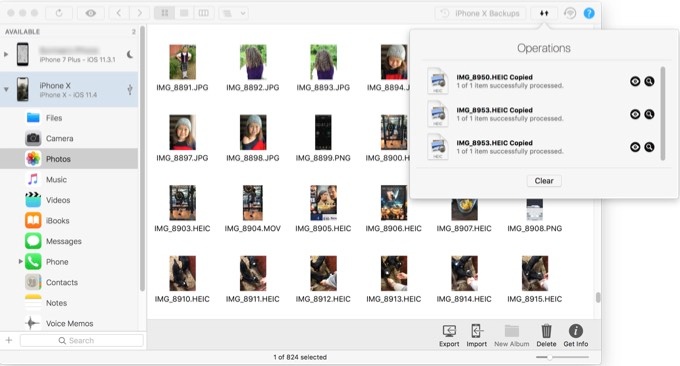Switch to list view
The image size is (680, 366).
click(184, 13)
